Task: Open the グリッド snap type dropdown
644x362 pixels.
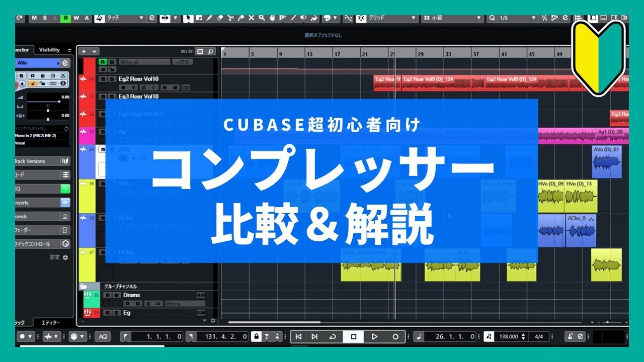Action: pyautogui.click(x=392, y=18)
